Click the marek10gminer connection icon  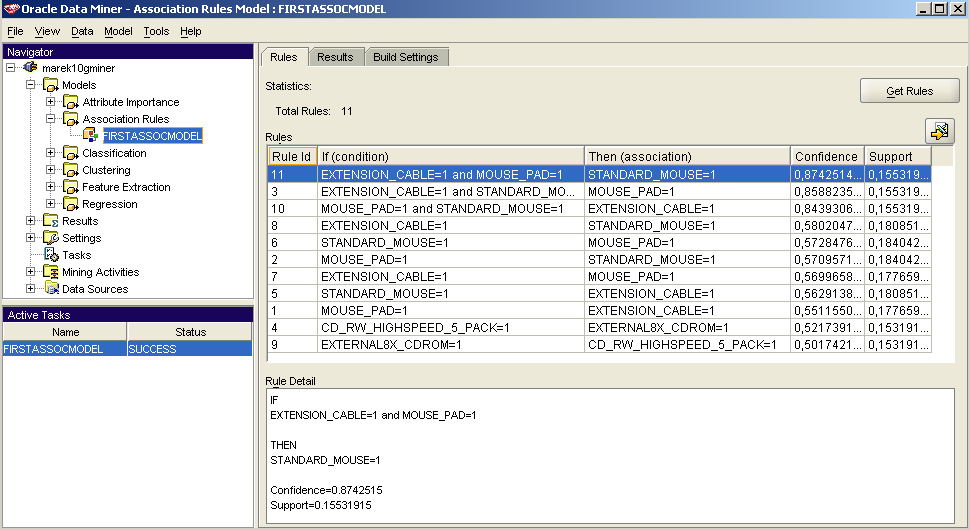pos(30,67)
